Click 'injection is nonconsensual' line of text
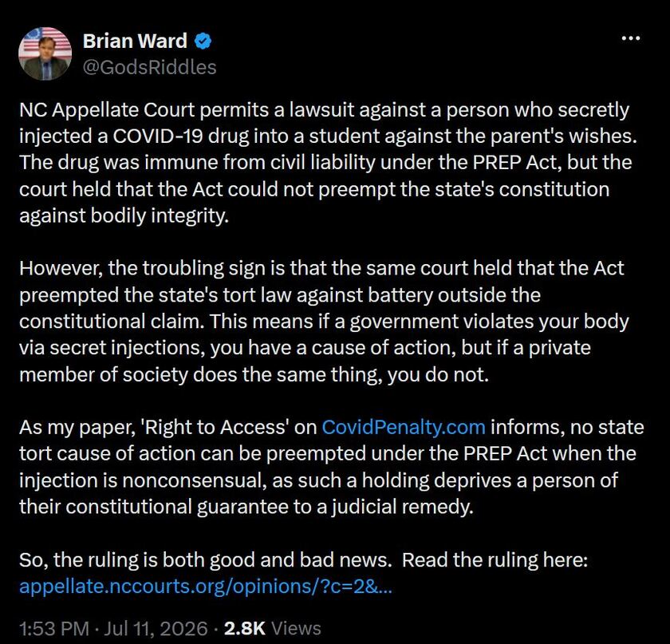670x644 pixels. [x=318, y=480]
